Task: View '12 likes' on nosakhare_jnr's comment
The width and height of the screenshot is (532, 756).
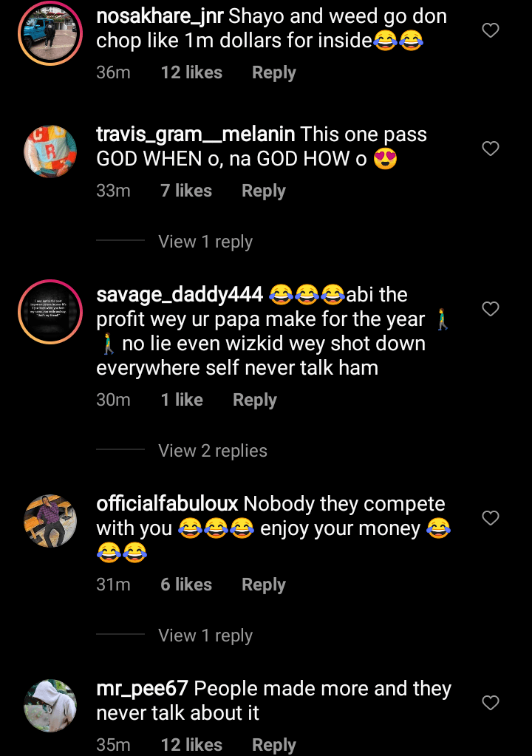Action: (x=191, y=73)
